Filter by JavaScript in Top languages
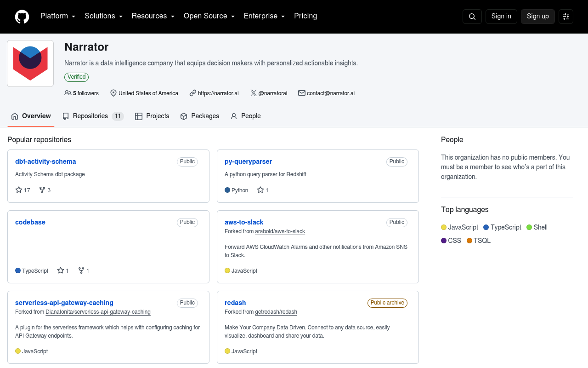Viewport: 588px width, 368px height. click(x=459, y=227)
